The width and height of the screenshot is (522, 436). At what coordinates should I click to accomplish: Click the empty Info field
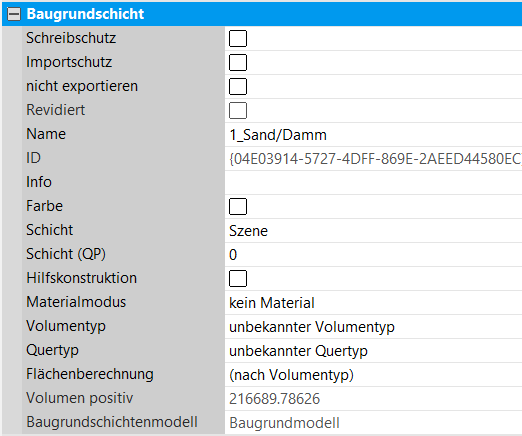point(373,183)
